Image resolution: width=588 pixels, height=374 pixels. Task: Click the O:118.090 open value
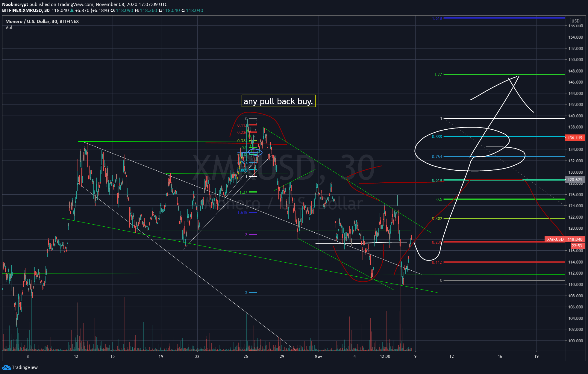(x=122, y=10)
